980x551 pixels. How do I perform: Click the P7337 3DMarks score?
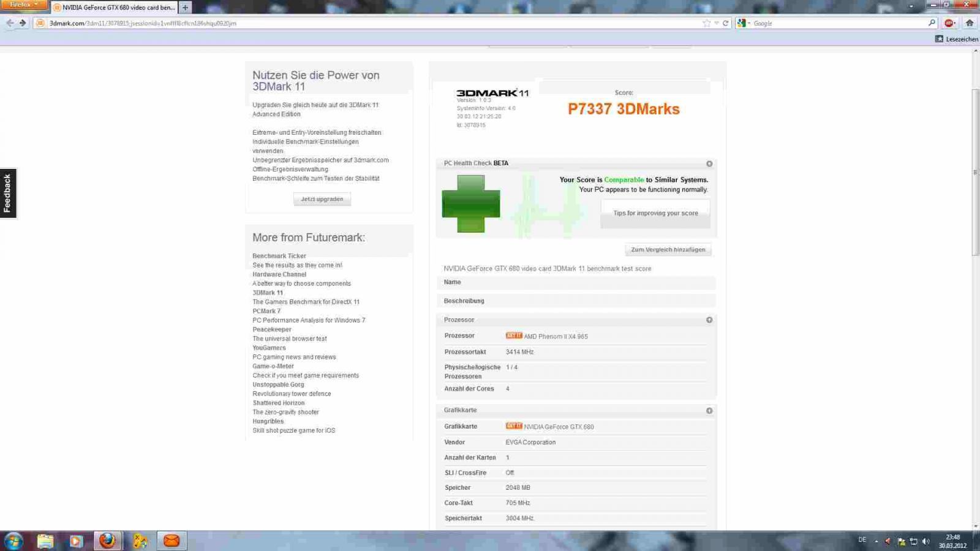[x=624, y=109]
